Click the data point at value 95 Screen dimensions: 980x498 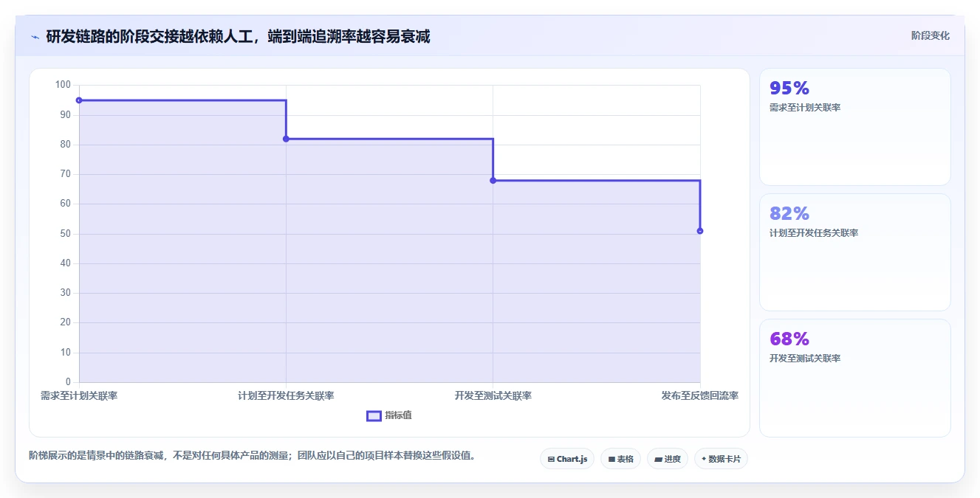tap(79, 100)
